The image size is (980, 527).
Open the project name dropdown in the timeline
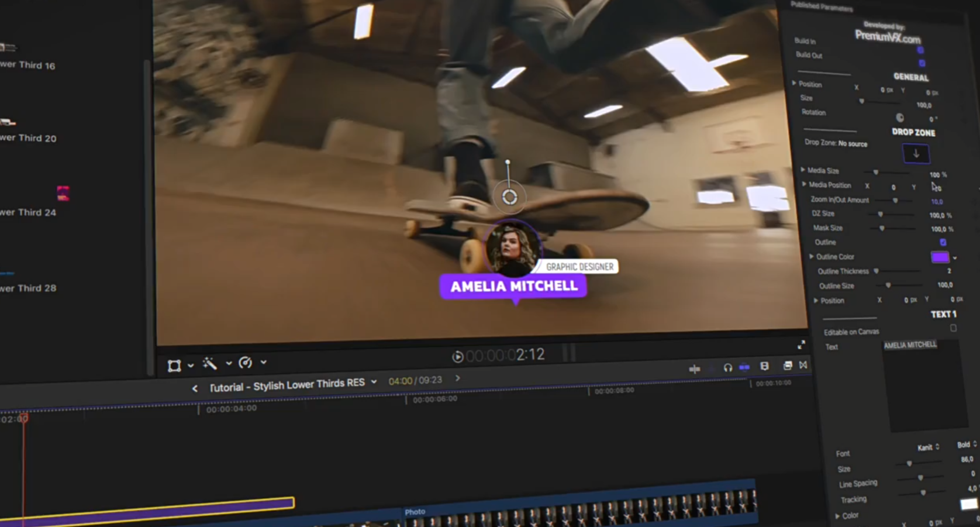[374, 382]
